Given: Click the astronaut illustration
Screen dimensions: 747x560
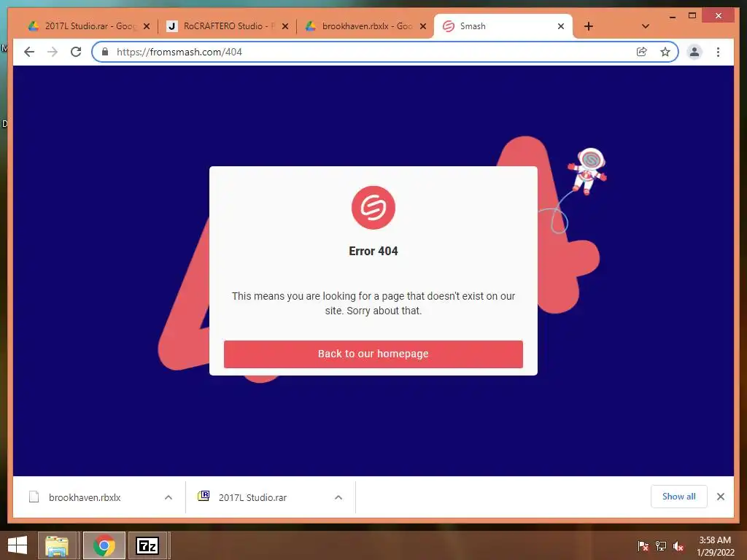Looking at the screenshot, I should 587,171.
